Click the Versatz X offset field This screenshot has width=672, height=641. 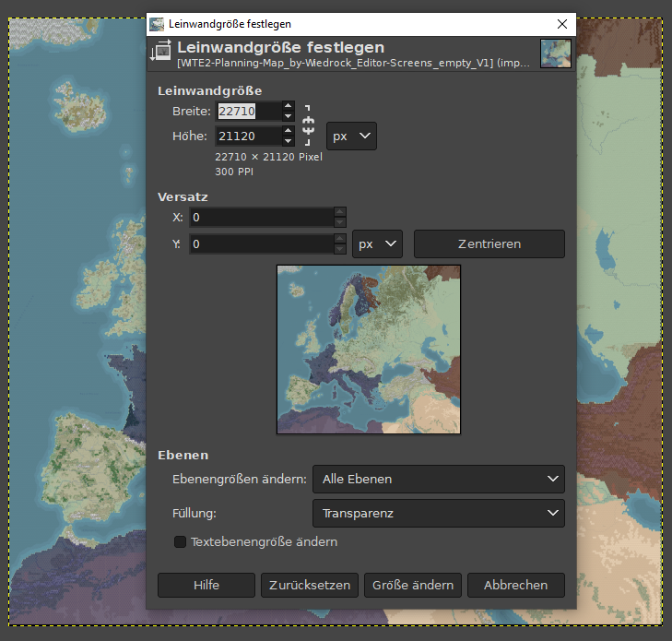pyautogui.click(x=262, y=218)
